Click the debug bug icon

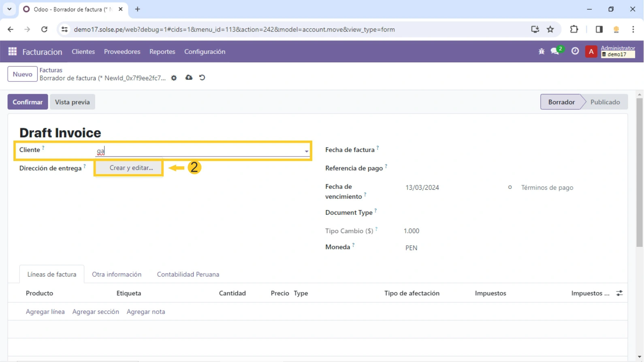point(542,51)
